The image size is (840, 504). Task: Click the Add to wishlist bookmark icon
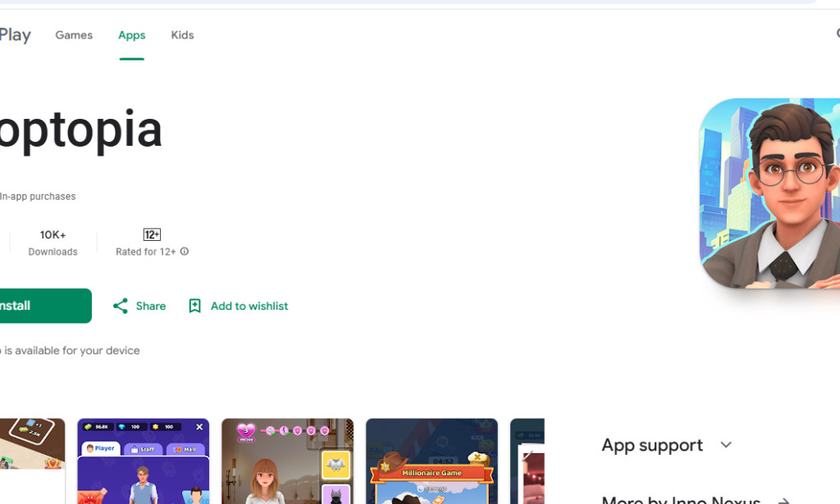[x=194, y=306]
